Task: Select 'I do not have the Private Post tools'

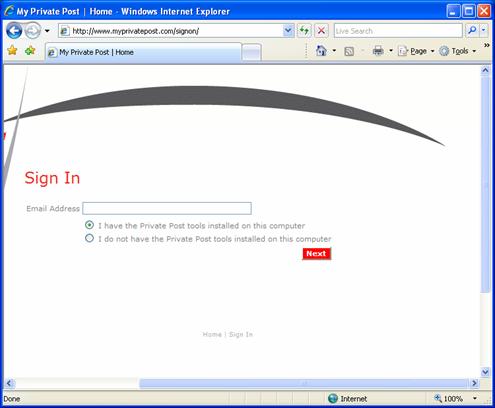Action: [89, 238]
